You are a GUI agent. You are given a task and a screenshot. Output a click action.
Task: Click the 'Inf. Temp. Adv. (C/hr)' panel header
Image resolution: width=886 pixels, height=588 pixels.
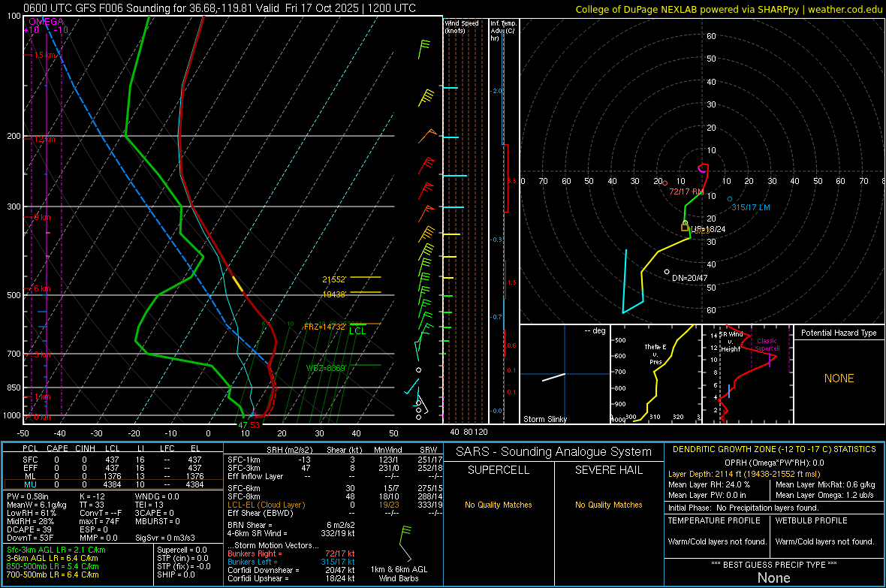tap(504, 31)
